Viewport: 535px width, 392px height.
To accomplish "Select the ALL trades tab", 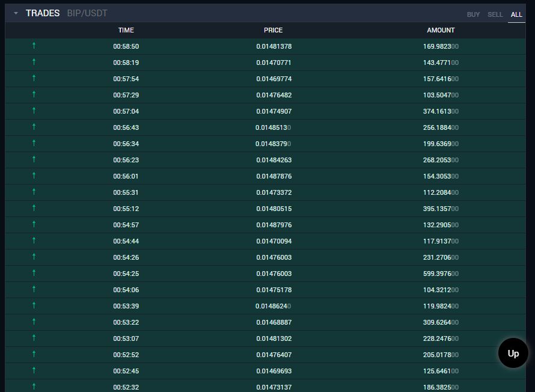I will point(516,14).
